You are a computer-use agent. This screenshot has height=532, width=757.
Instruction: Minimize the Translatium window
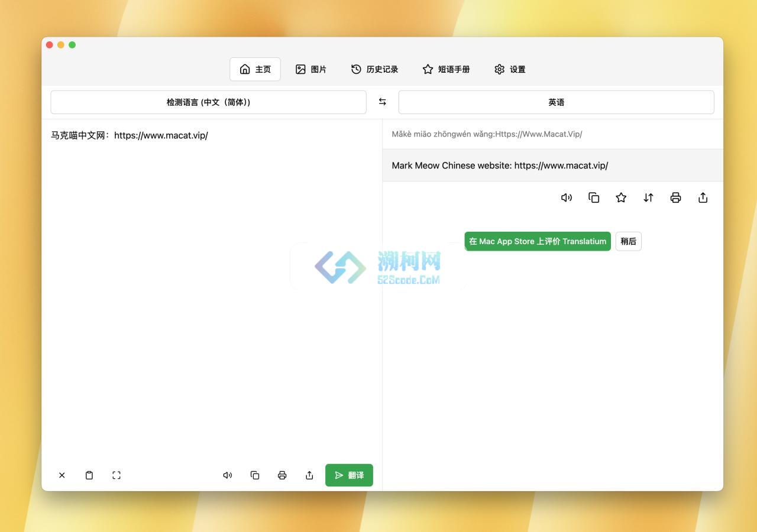coord(61,45)
